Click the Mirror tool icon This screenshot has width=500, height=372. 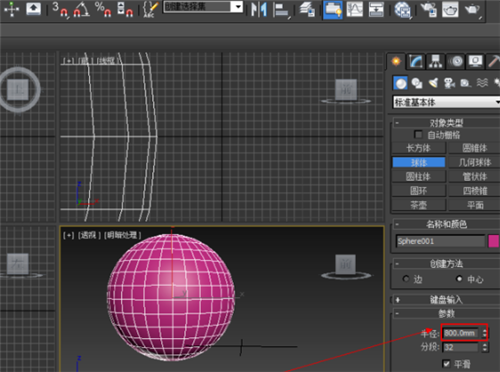[x=259, y=9]
